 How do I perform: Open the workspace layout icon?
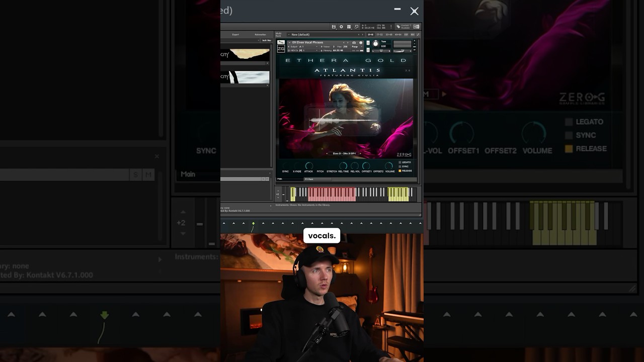click(x=349, y=27)
